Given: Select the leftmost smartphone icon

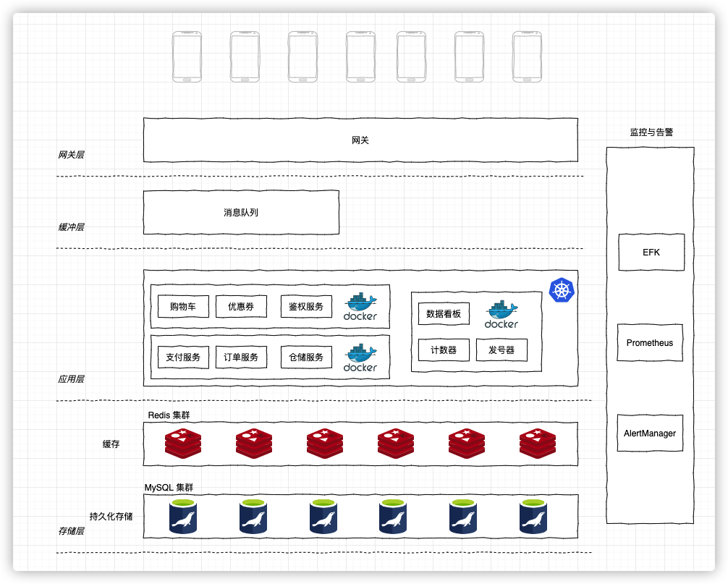Looking at the screenshot, I should 187,56.
